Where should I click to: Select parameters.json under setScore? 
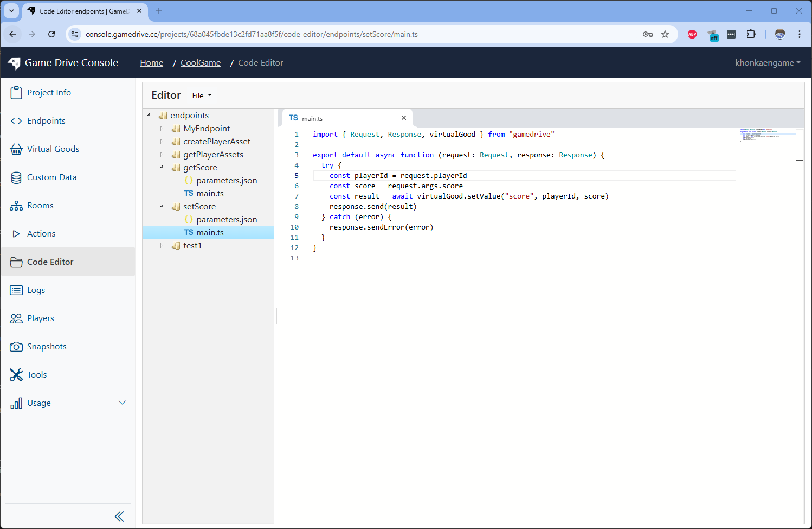227,219
